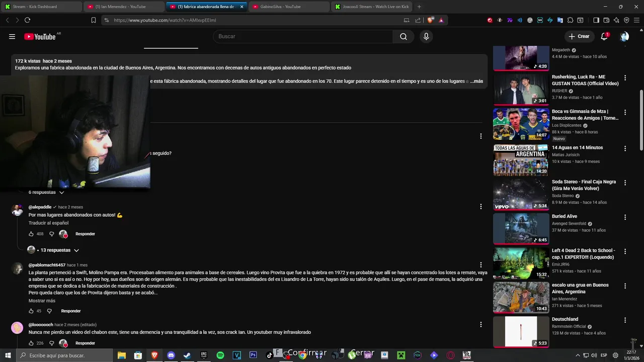644x362 pixels.
Task: Click the Crear button
Action: coord(579,36)
